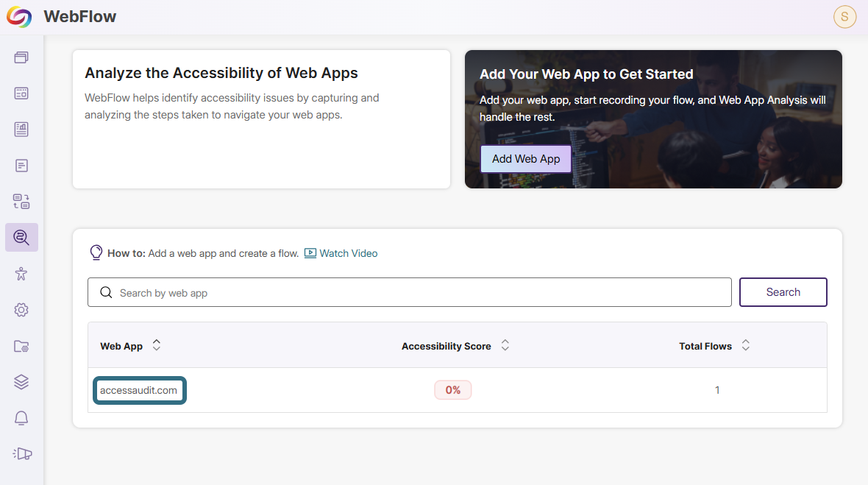Viewport: 868px width, 485px height.
Task: Click the Add Web App button
Action: pos(526,159)
